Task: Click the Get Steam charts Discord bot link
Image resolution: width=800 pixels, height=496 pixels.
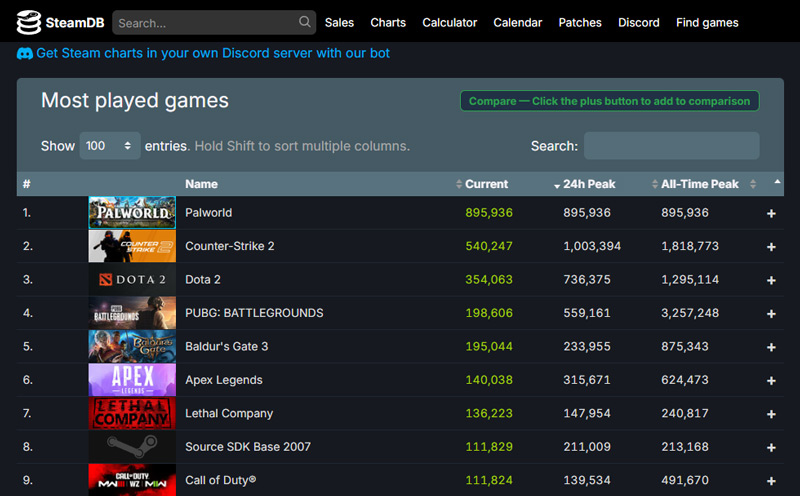Action: click(213, 53)
